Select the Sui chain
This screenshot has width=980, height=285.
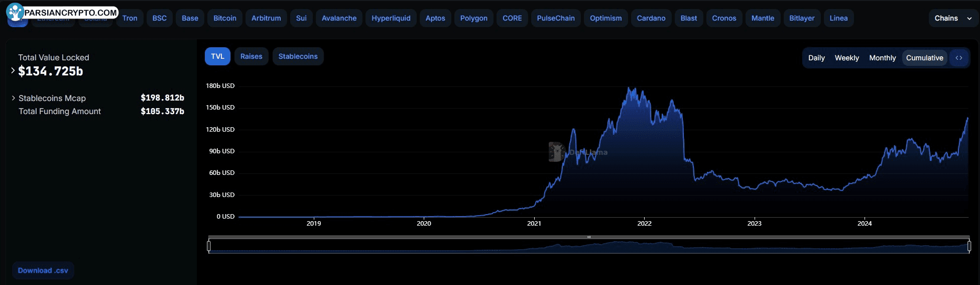[x=301, y=18]
